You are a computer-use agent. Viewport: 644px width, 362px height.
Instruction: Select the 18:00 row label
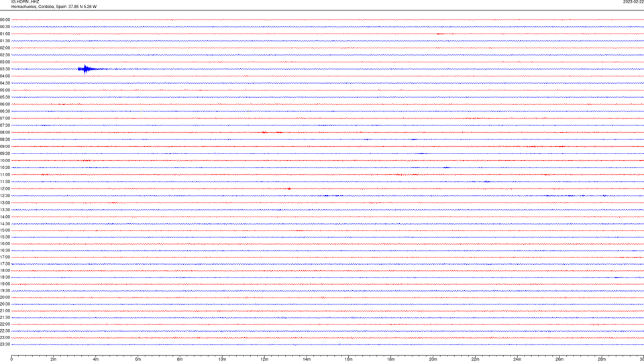pyautogui.click(x=5, y=270)
